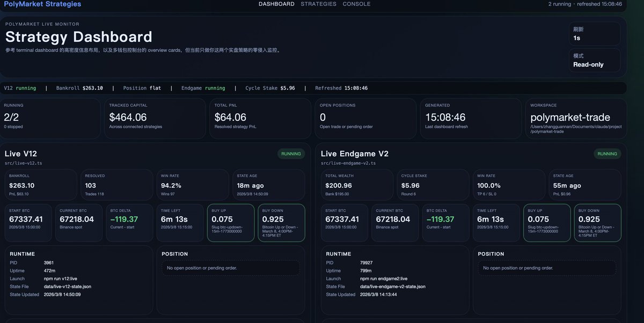Click the Read-only mode card
This screenshot has height=323, width=644.
(x=595, y=61)
